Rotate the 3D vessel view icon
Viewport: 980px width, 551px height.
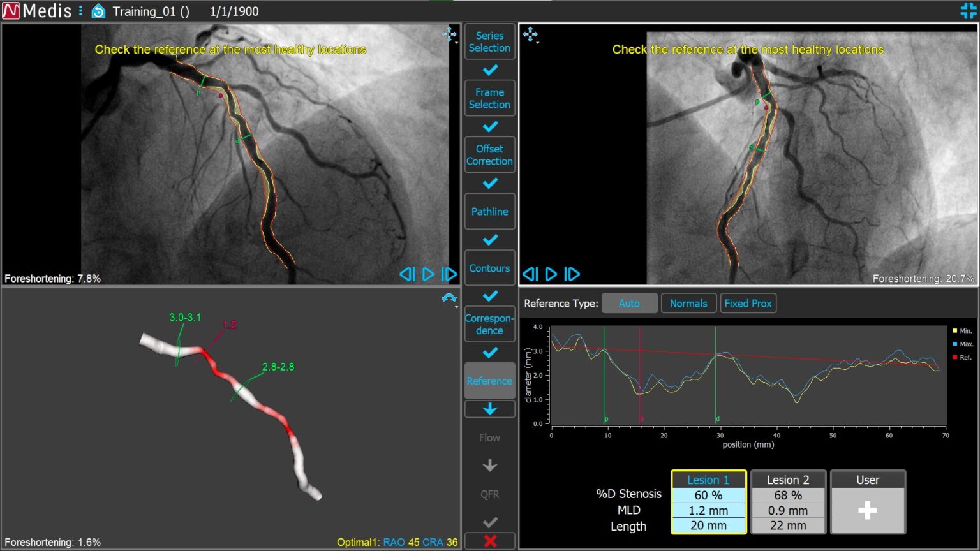point(449,298)
